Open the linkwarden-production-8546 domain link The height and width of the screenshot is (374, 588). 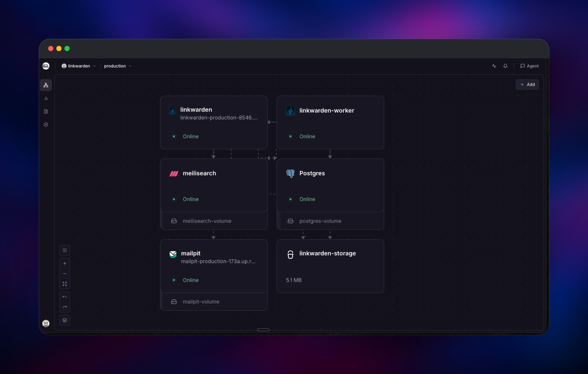point(219,118)
